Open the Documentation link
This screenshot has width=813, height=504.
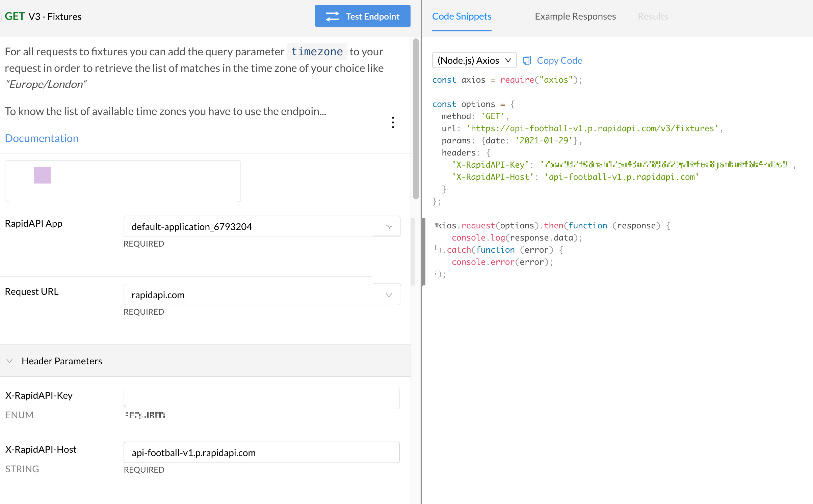click(42, 138)
